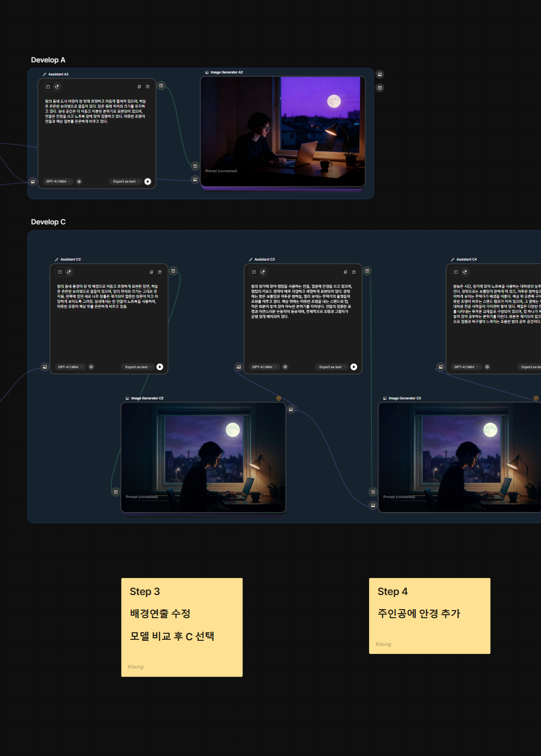This screenshot has width=541, height=756.
Task: Select the Step 4 sticky note
Action: tap(430, 616)
